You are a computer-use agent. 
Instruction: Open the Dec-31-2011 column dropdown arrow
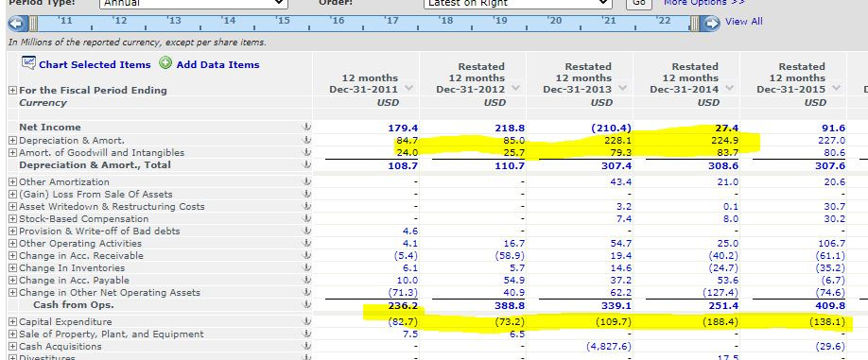tap(408, 88)
